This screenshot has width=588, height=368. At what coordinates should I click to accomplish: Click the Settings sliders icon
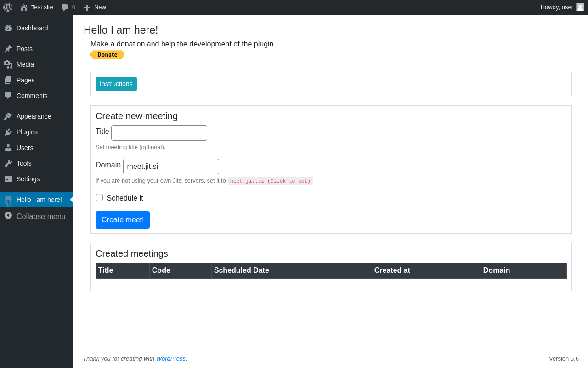pyautogui.click(x=8, y=179)
